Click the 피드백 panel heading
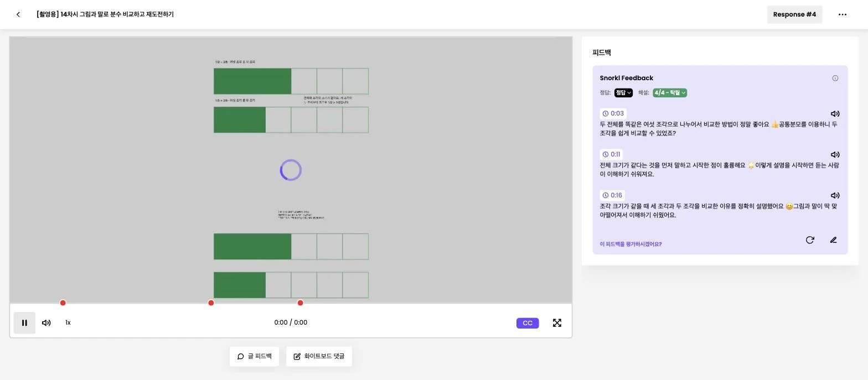The image size is (868, 380). pyautogui.click(x=601, y=53)
